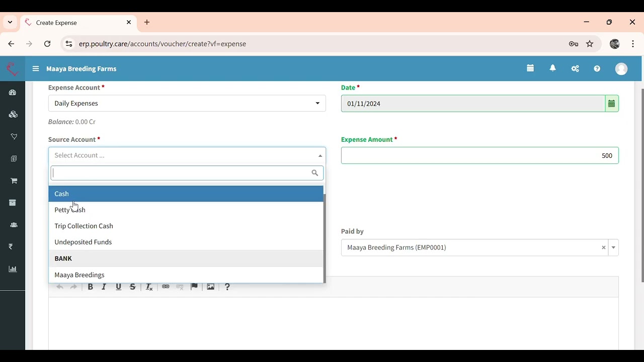
Task: Open the bar chart reports icon
Action: [13, 269]
